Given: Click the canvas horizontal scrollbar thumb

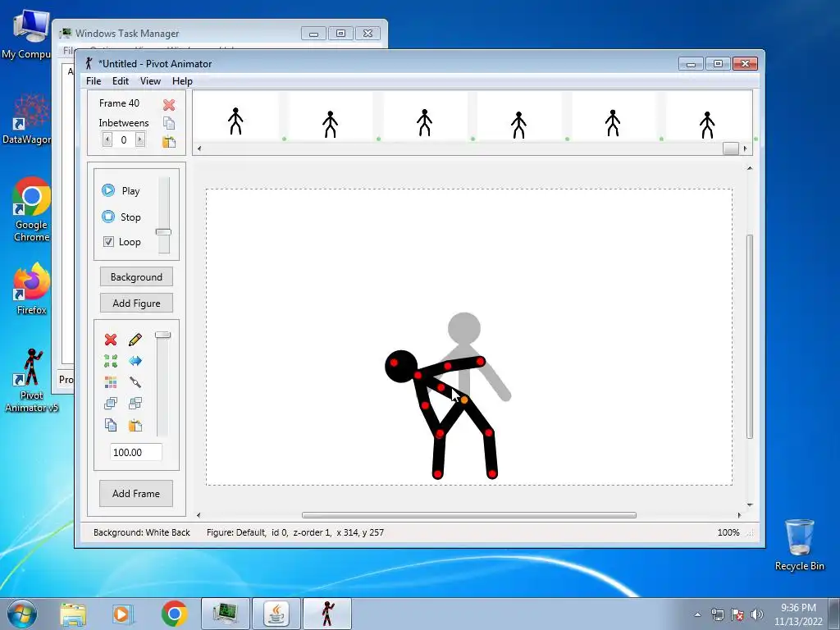Looking at the screenshot, I should pos(468,515).
